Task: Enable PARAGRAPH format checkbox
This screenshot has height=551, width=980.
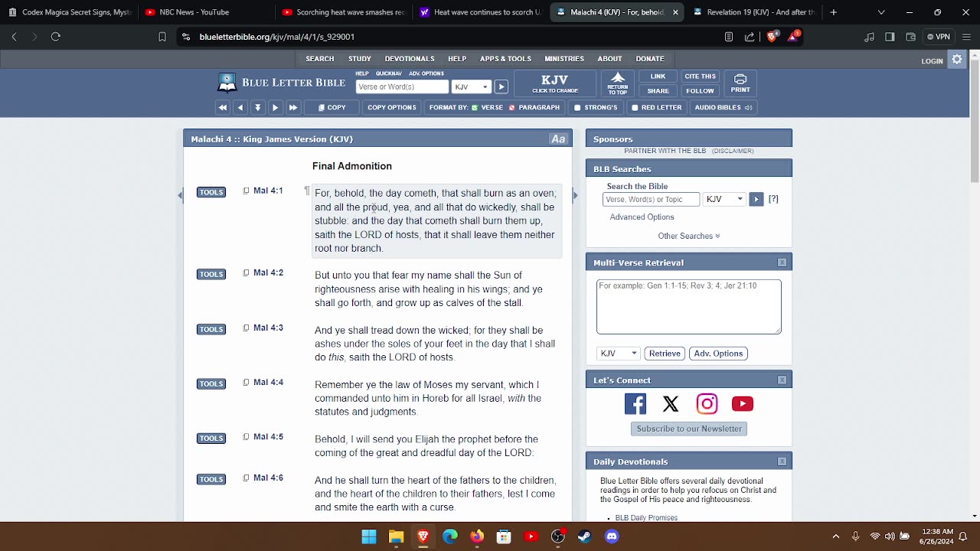Action: [513, 108]
